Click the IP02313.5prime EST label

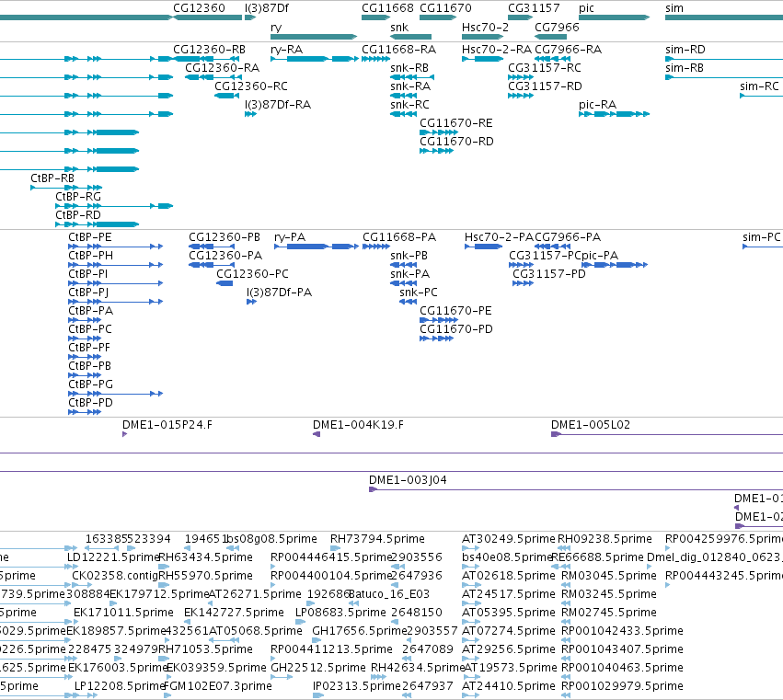tap(357, 686)
